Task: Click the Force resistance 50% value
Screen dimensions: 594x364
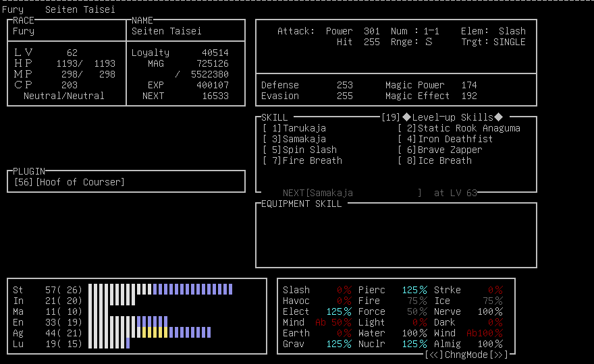Action: tap(417, 312)
